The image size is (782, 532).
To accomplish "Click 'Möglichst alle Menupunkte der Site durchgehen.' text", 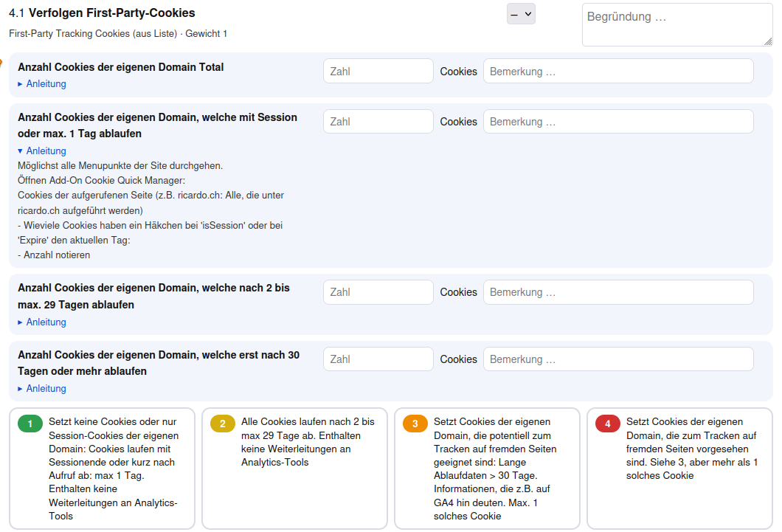I will pyautogui.click(x=120, y=165).
